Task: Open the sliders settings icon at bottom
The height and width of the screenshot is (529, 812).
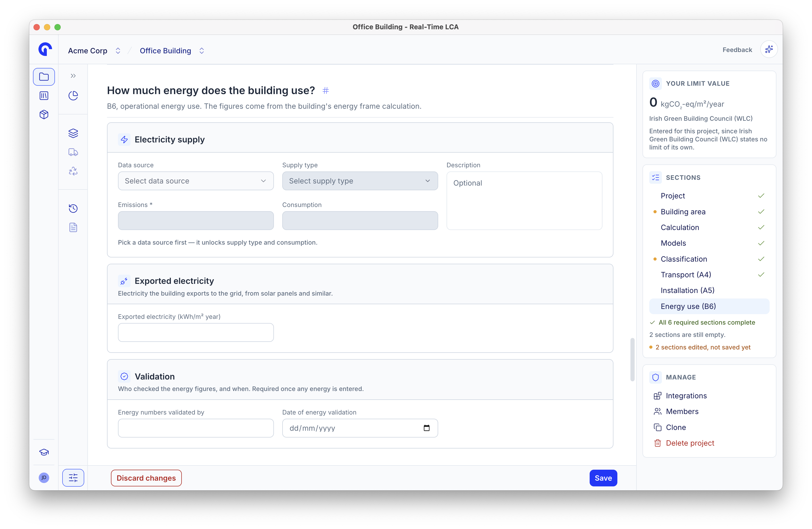Action: click(73, 478)
